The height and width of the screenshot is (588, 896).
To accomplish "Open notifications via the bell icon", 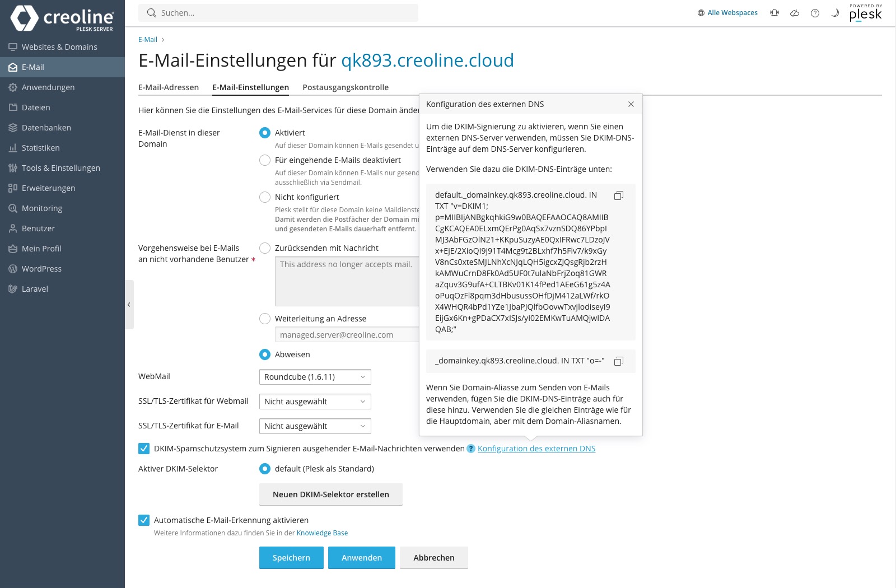I will (774, 13).
